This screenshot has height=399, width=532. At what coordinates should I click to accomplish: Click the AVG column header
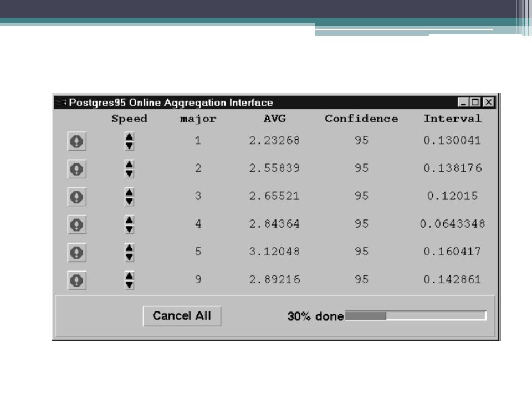tap(275, 119)
